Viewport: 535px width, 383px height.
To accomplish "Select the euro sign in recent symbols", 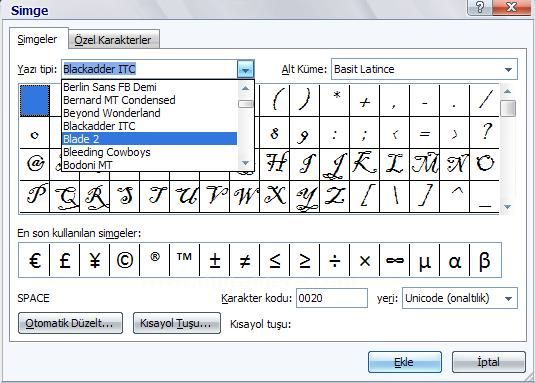I will [x=34, y=260].
